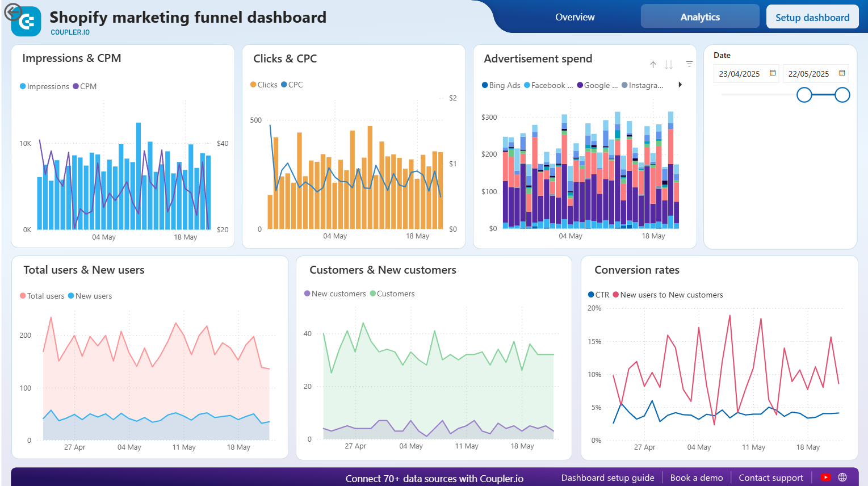Expand more legend items in Advertisement spend
This screenshot has height=486, width=868.
pos(680,85)
